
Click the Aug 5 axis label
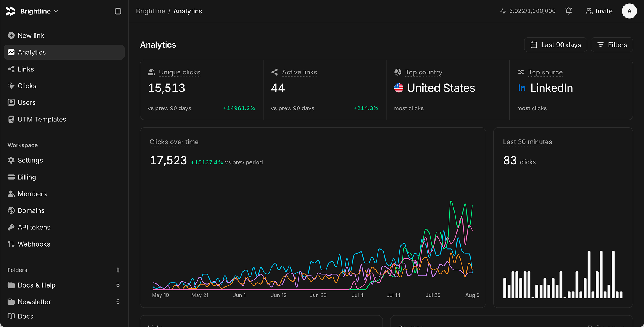pyautogui.click(x=472, y=295)
